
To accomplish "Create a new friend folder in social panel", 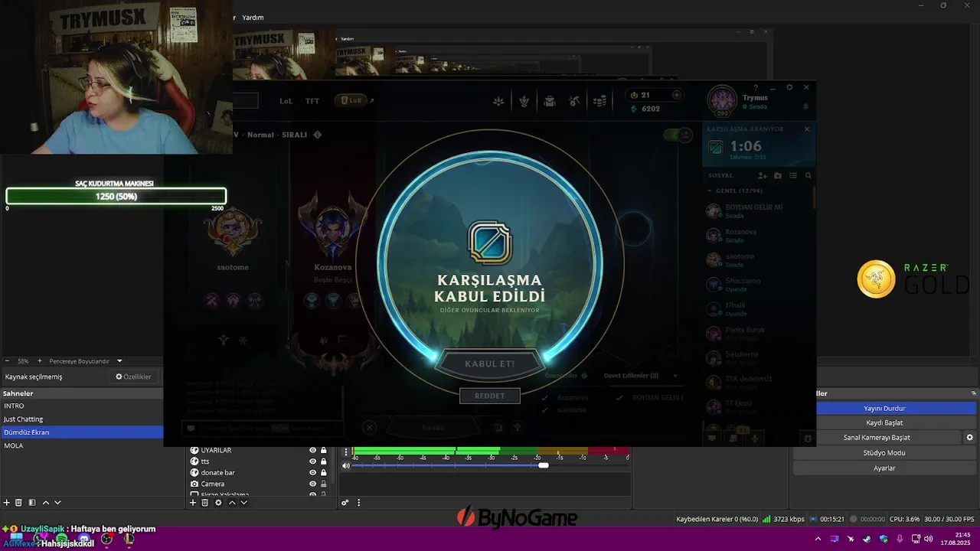I will tap(778, 175).
